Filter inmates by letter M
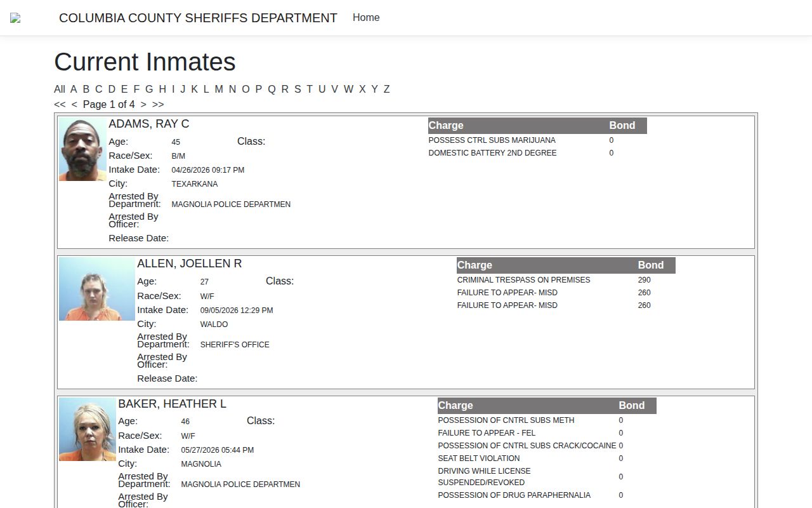Viewport: 812px width, 508px height. coord(219,89)
